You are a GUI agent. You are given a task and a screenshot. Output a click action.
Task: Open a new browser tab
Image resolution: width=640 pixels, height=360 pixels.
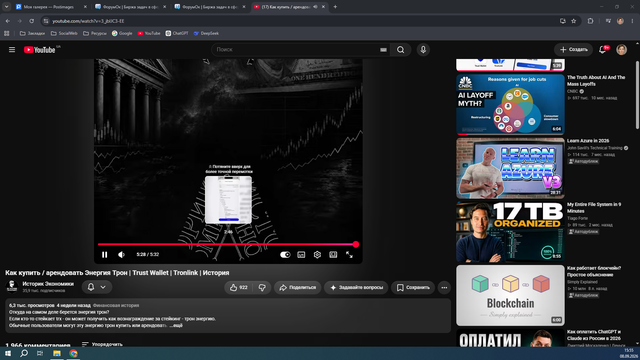[x=335, y=7]
